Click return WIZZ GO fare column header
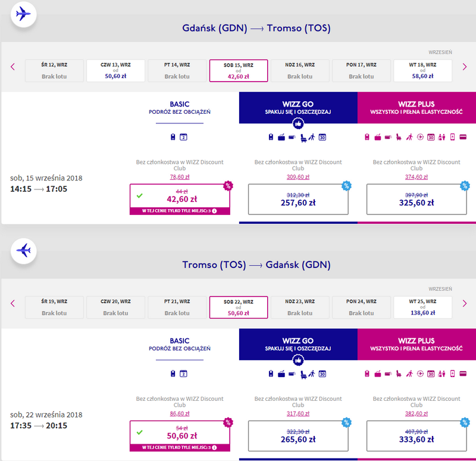 tap(298, 344)
